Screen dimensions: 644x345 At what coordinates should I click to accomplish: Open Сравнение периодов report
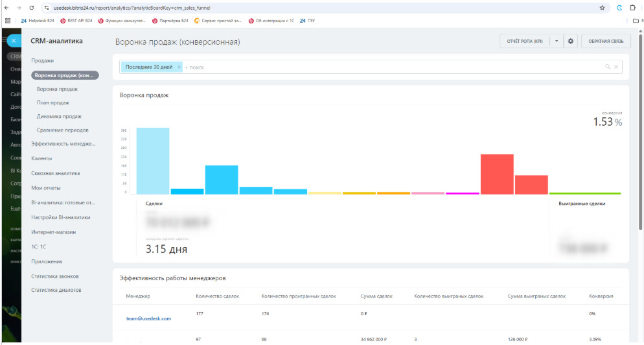click(x=62, y=130)
